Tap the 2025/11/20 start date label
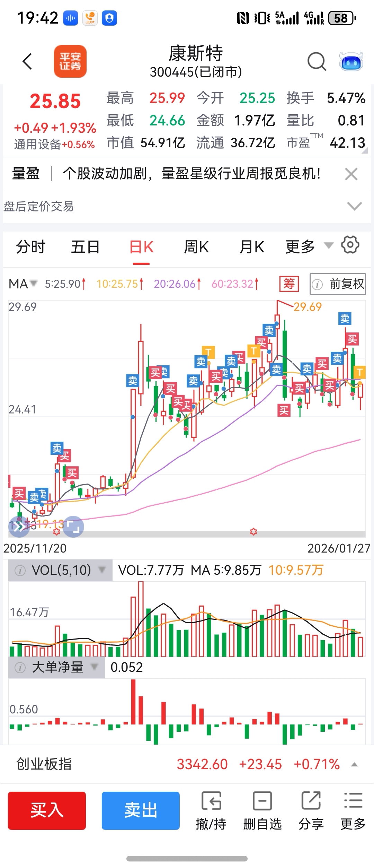374x868 pixels. tap(35, 548)
